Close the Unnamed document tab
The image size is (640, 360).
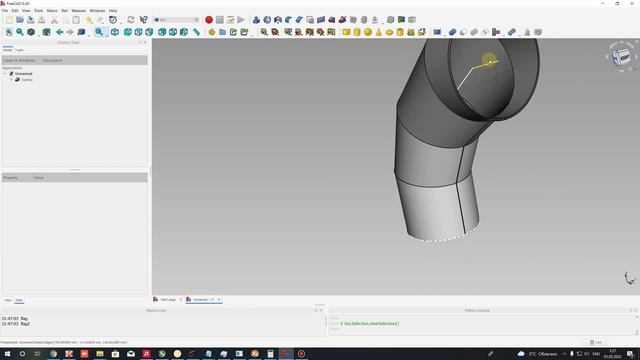pos(219,300)
